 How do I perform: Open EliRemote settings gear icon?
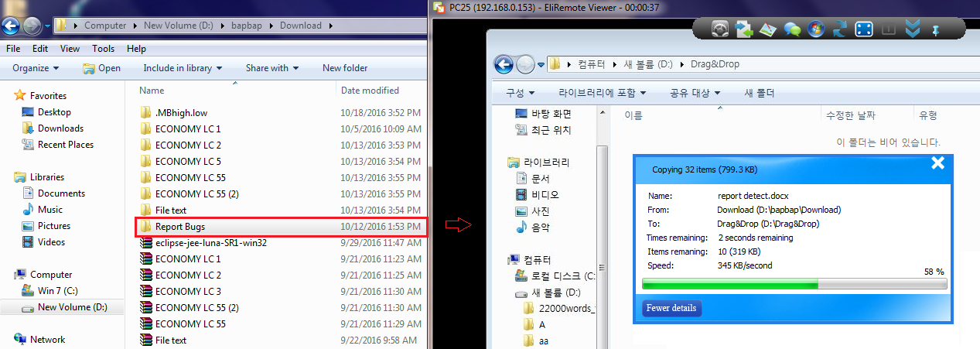click(721, 29)
